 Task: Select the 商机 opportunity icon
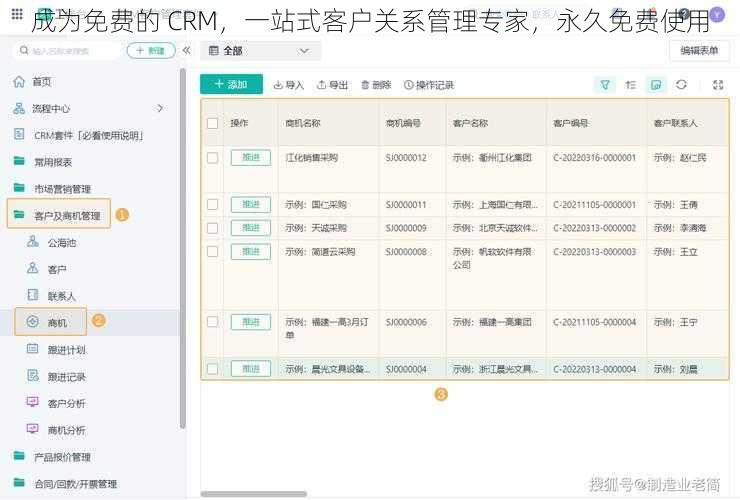(33, 322)
